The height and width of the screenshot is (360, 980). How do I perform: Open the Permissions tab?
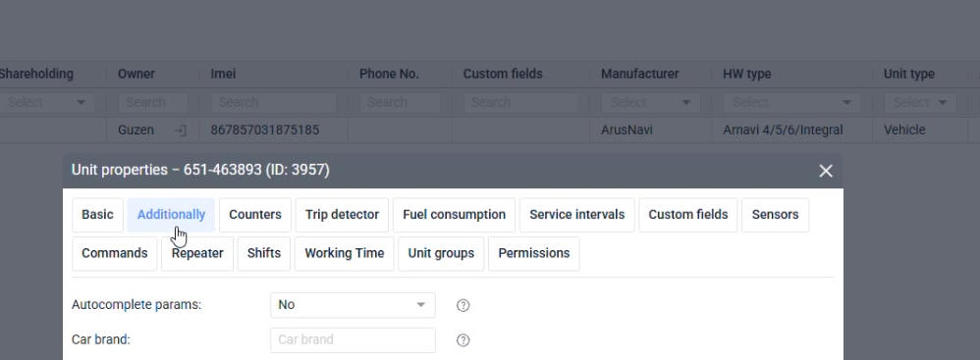534,253
